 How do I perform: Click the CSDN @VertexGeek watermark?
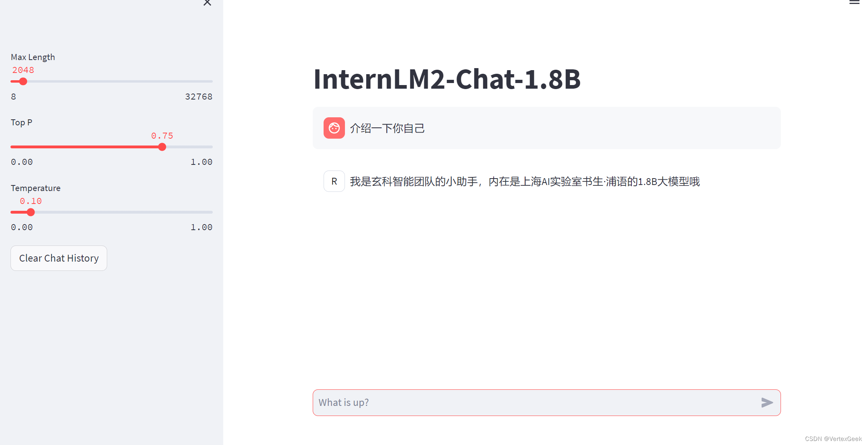point(833,439)
